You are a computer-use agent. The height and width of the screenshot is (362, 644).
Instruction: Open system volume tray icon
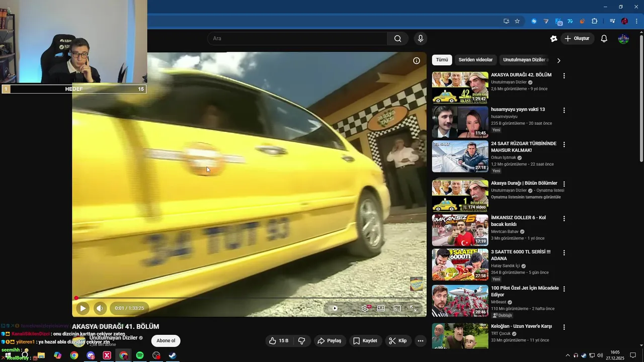click(x=600, y=355)
